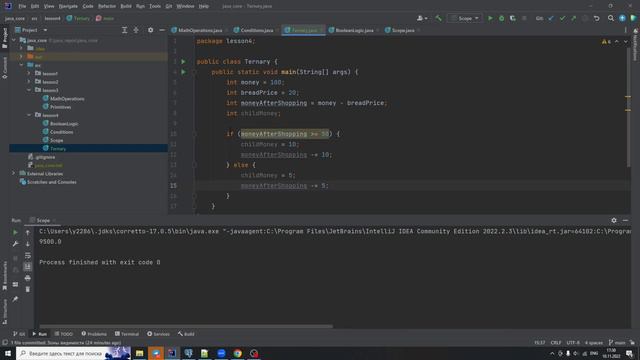
Task: Switch to BooleanLogic.java tab
Action: coord(354,30)
